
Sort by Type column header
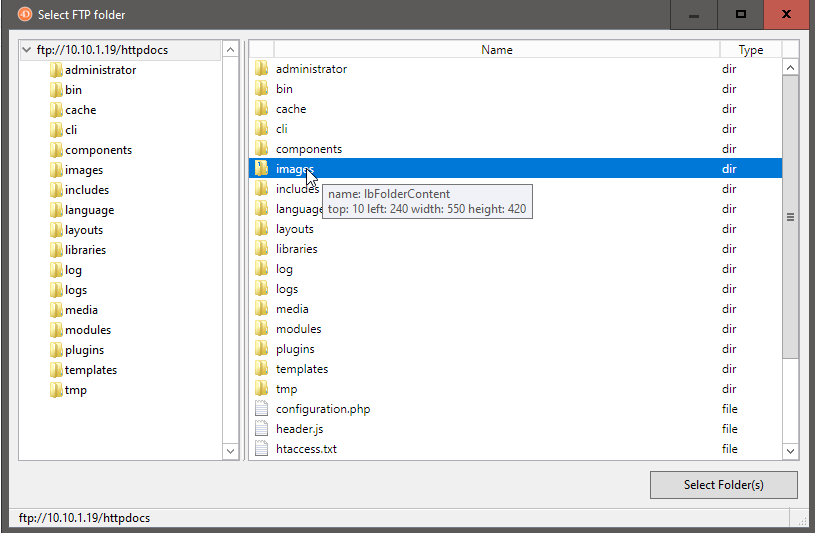click(x=750, y=50)
